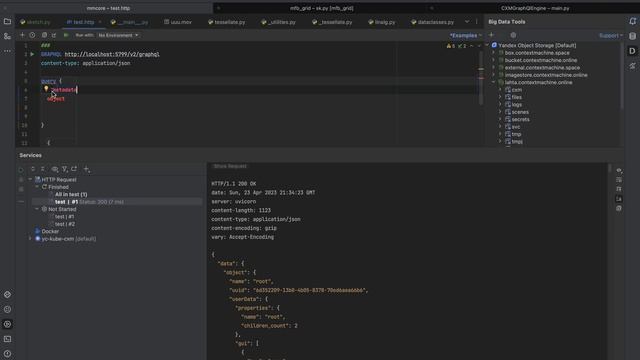Select test | #2 under Not Started
The width and height of the screenshot is (640, 360).
pyautogui.click(x=64, y=224)
